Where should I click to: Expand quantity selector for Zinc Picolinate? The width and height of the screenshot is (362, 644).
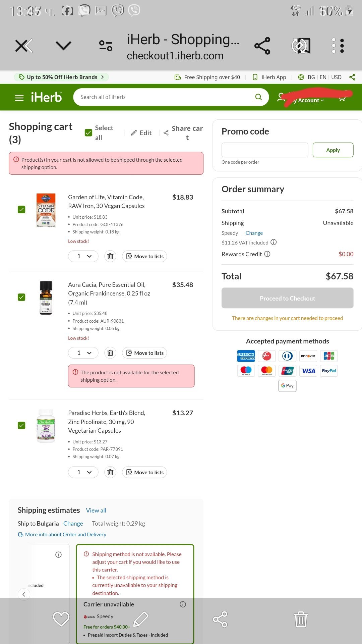point(83,472)
